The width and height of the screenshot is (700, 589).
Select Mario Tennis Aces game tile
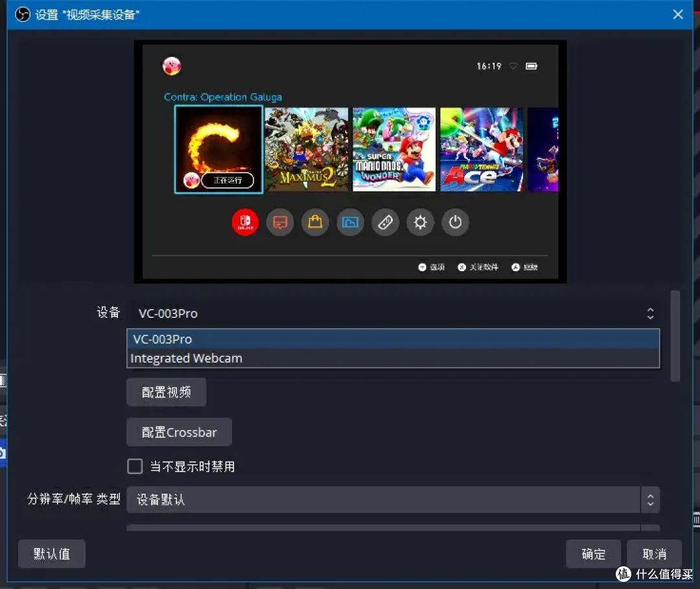point(482,149)
